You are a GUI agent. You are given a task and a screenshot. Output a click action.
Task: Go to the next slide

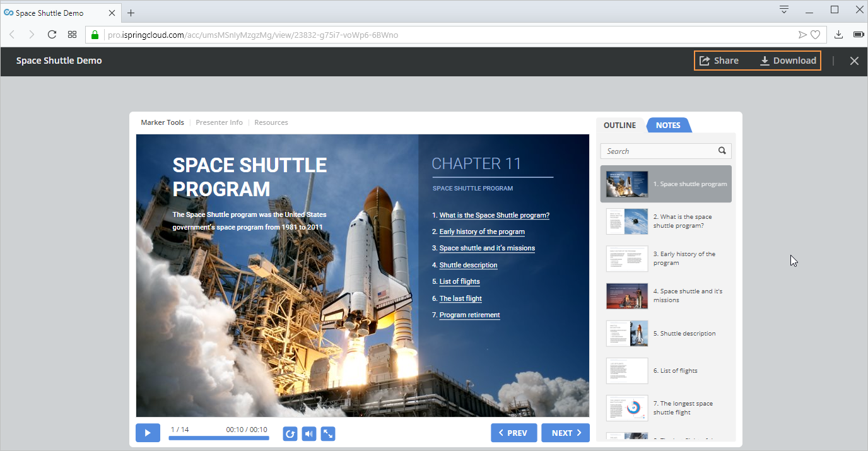[566, 433]
